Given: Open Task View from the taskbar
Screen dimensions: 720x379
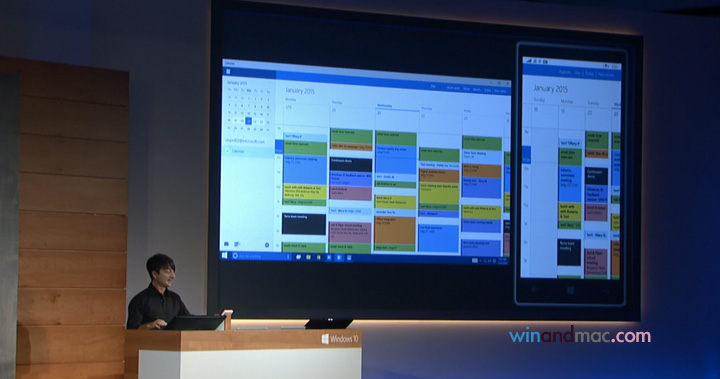Looking at the screenshot, I should 298,257.
